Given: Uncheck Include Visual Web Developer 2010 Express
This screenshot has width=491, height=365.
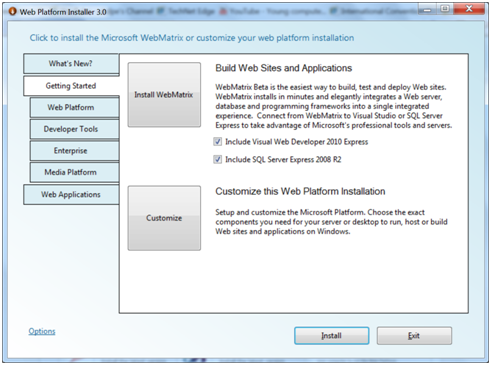Looking at the screenshot, I should 218,142.
